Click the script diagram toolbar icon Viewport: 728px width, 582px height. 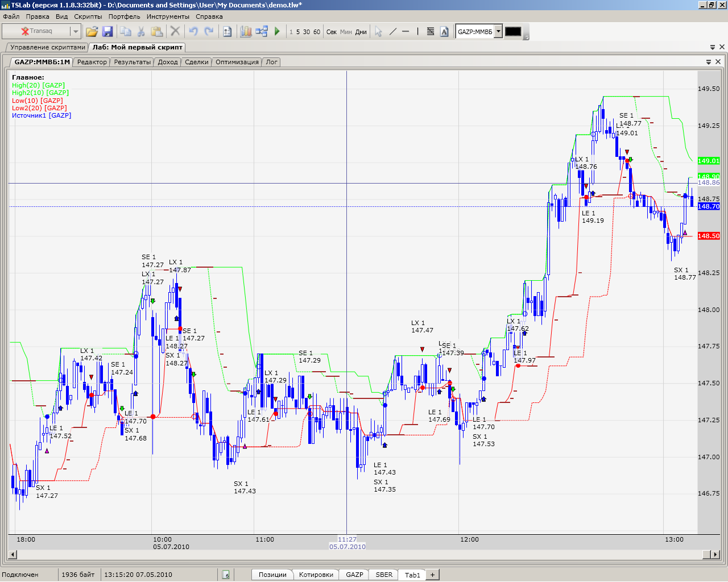pyautogui.click(x=262, y=31)
